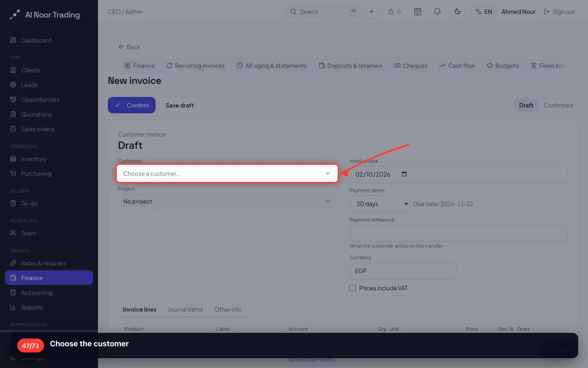Click the plus quick-create icon
The width and height of the screenshot is (588, 368).
tap(372, 11)
